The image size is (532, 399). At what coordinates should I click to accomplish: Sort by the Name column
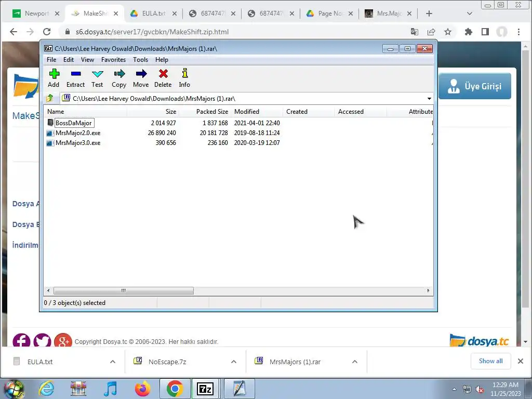(86, 112)
